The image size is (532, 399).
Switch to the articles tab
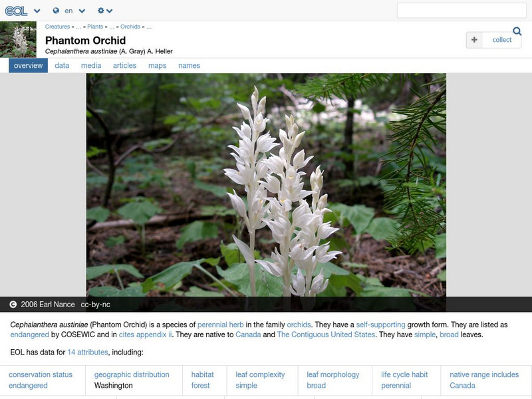[x=124, y=65]
